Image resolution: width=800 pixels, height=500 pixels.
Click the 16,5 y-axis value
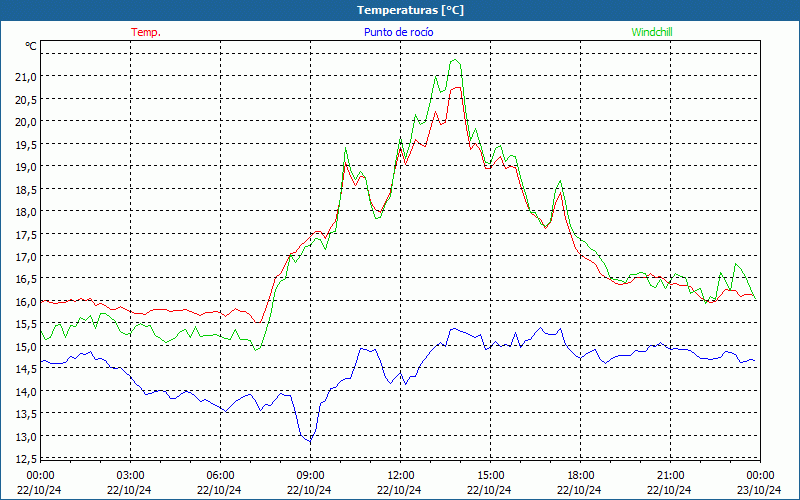[26, 279]
